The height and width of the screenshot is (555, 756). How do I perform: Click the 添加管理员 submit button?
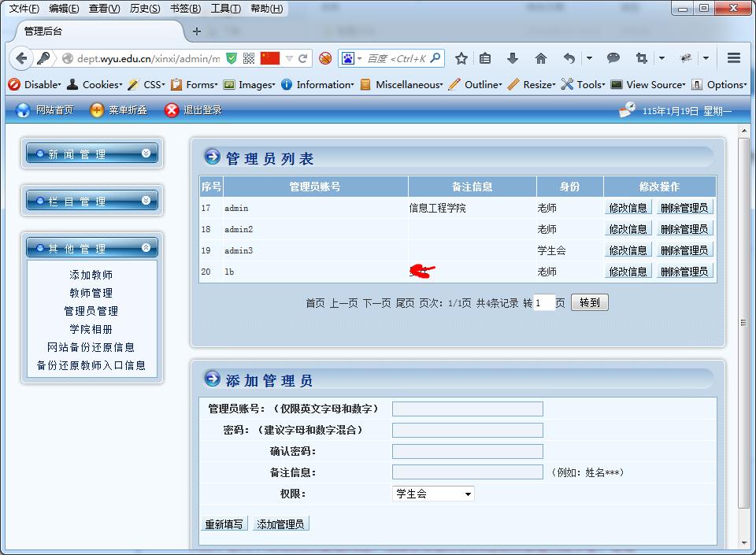pos(280,524)
